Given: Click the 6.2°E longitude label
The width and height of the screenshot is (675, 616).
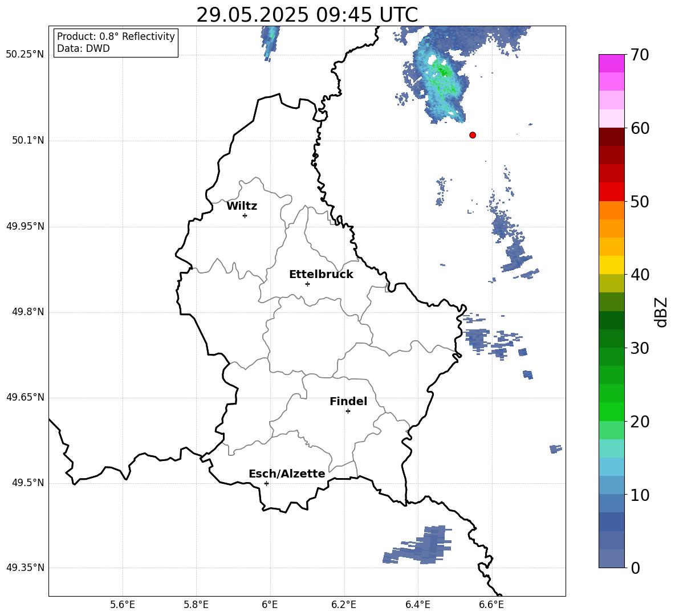Looking at the screenshot, I should tap(344, 605).
